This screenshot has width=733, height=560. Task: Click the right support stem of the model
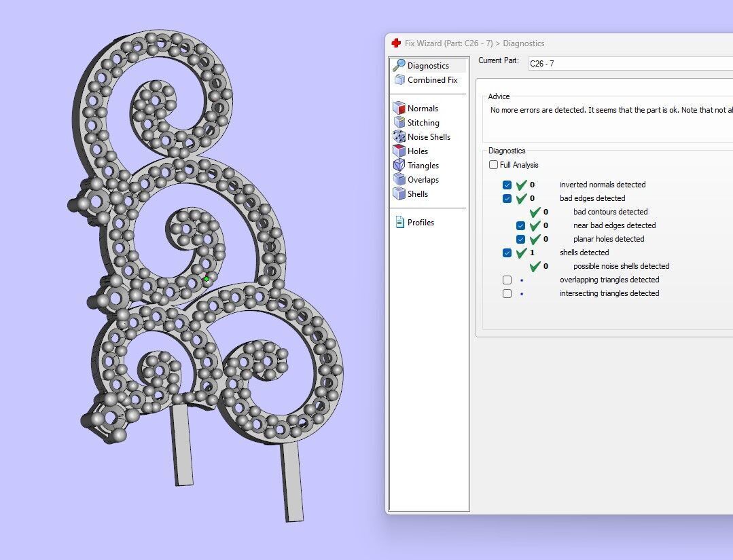pos(291,482)
